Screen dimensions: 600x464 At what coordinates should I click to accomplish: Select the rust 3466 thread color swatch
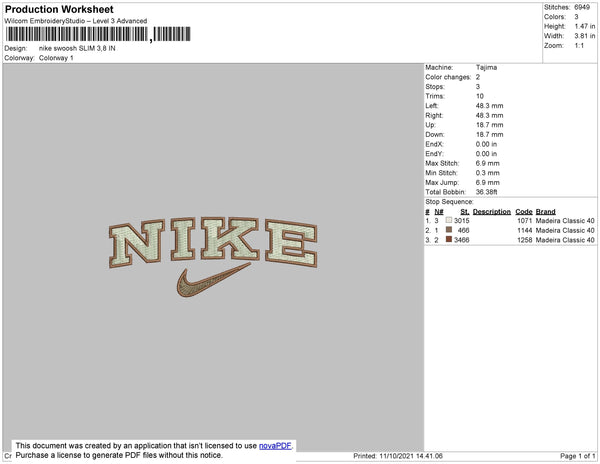[x=449, y=239]
